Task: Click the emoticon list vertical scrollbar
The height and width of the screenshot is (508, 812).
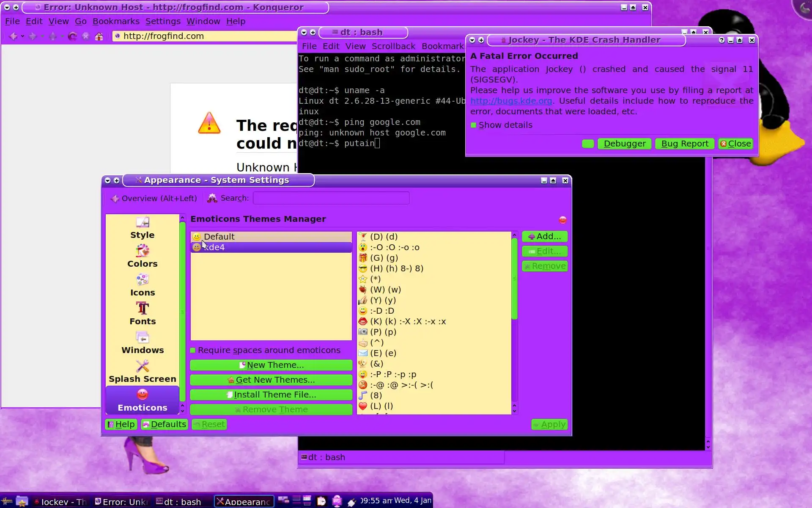Action: click(514, 279)
